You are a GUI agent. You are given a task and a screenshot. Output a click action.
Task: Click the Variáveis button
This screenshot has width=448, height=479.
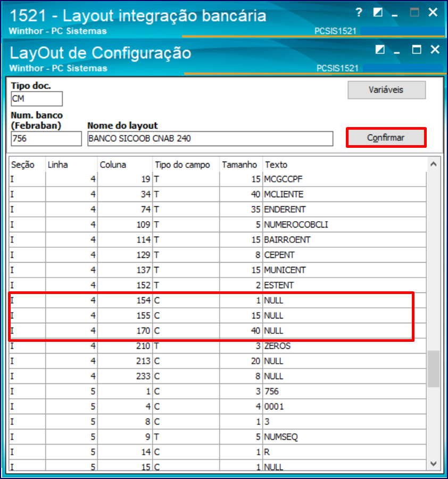click(386, 90)
